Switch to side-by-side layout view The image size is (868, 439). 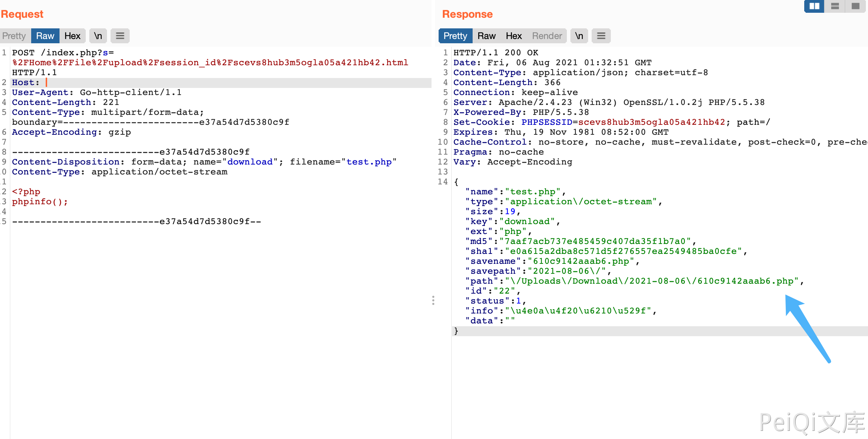(x=814, y=6)
